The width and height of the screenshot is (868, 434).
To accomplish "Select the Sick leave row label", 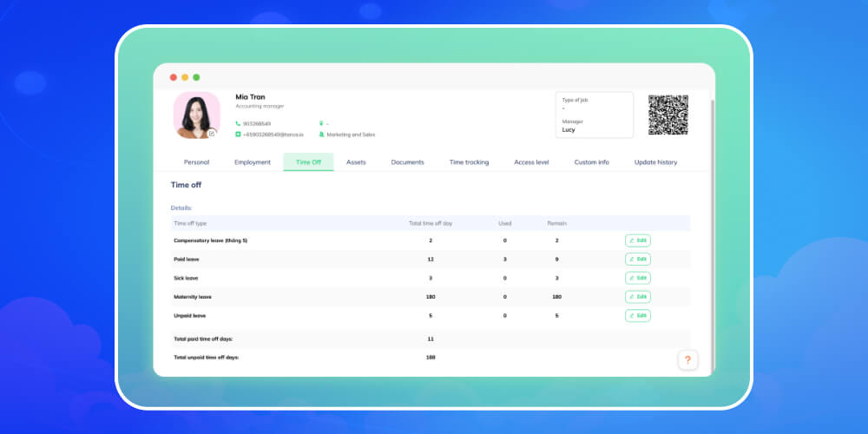I will click(x=186, y=278).
